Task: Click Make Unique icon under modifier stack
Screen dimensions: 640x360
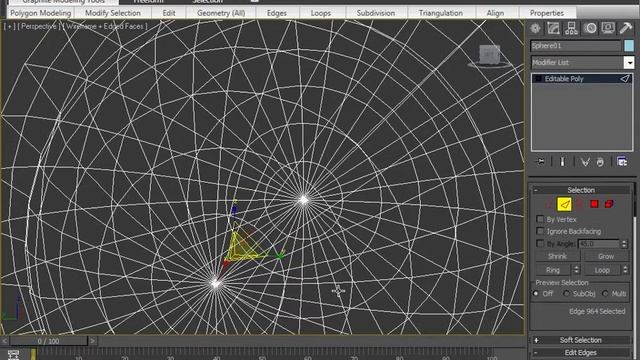Action: (585, 162)
